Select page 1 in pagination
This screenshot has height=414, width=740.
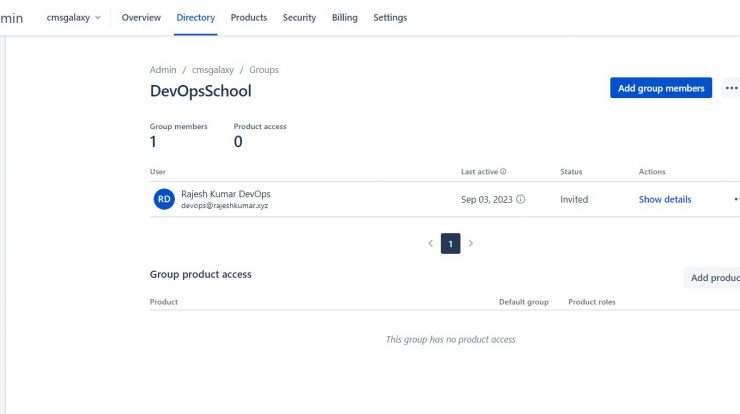pyautogui.click(x=450, y=244)
